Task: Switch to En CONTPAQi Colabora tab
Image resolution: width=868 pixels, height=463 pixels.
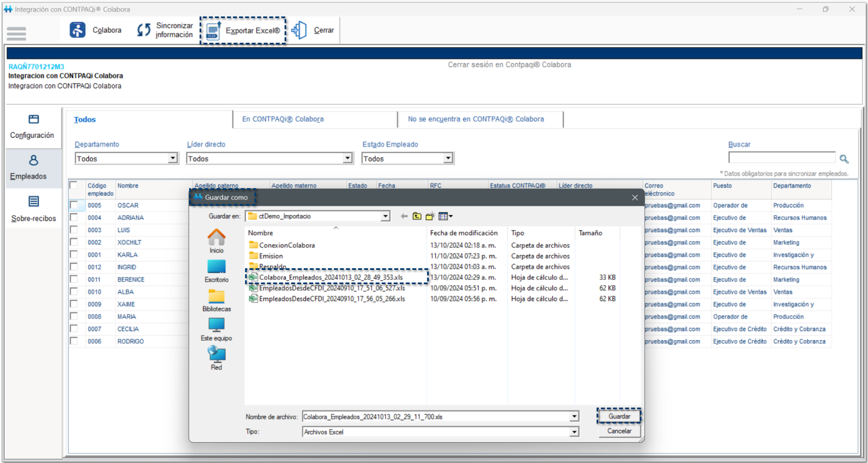Action: click(283, 119)
